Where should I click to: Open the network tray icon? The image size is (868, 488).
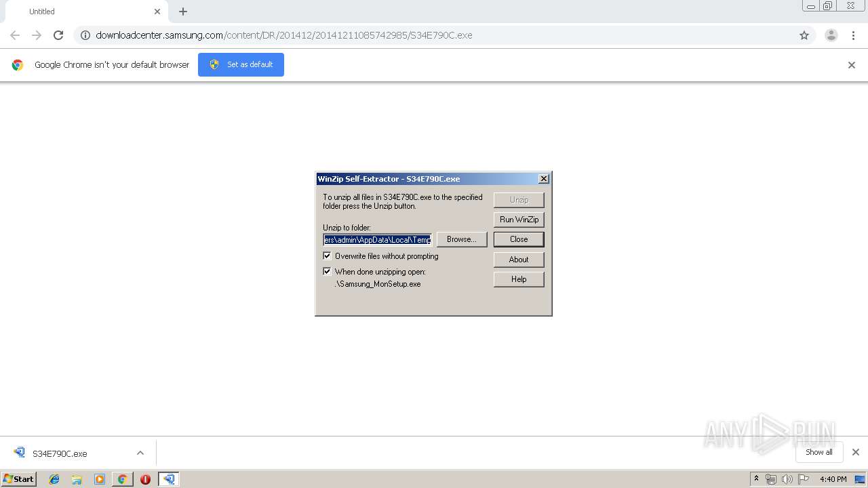point(771,479)
